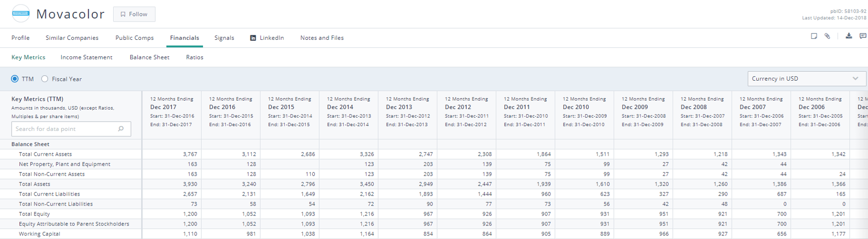
Task: Click the 3,450 Total Assets value
Action: tap(367, 184)
